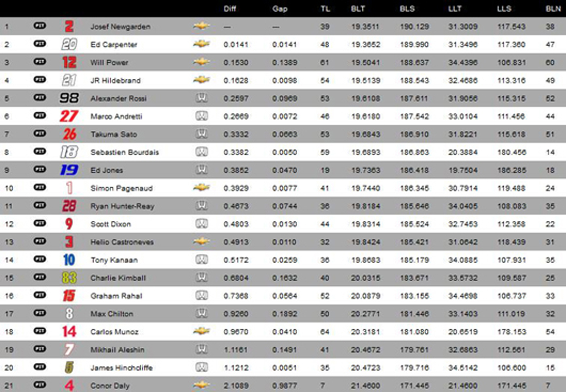Click James Hinchcliffe's best lap time 20.4723
This screenshot has height=392, width=566.
tap(365, 367)
